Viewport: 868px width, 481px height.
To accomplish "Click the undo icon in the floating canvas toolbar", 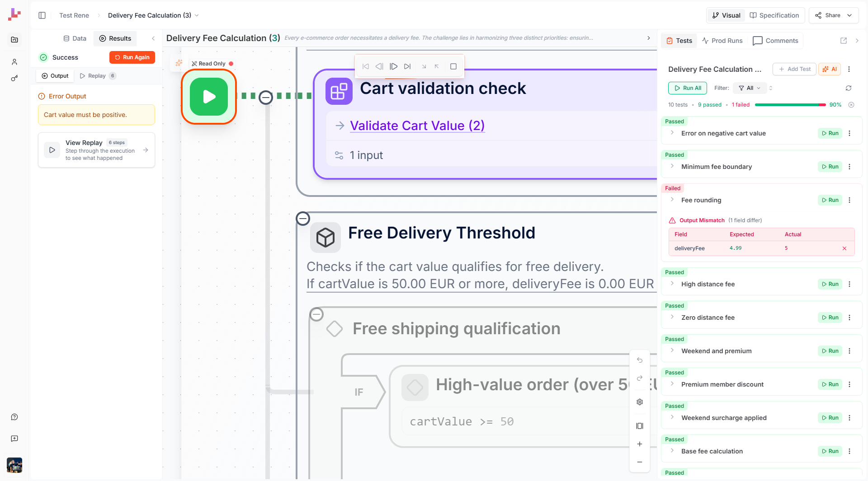I will tap(639, 360).
